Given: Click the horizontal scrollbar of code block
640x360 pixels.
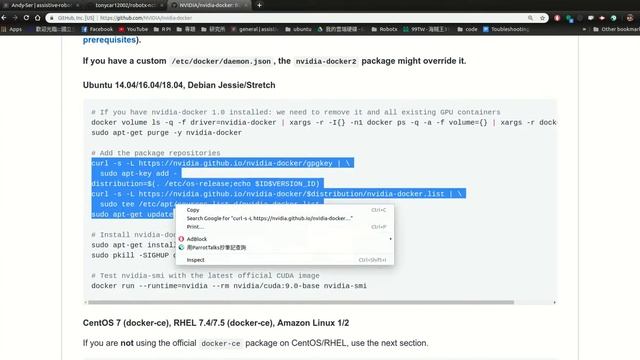Looking at the screenshot, I should pos(301,302).
